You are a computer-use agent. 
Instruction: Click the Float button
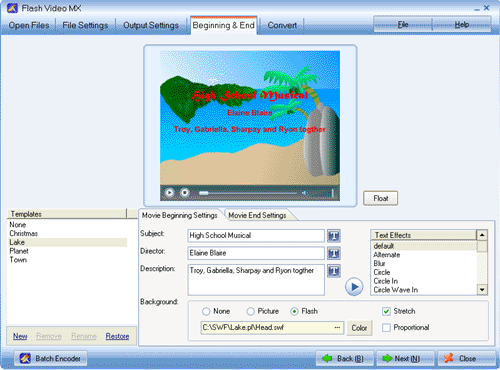pos(380,198)
